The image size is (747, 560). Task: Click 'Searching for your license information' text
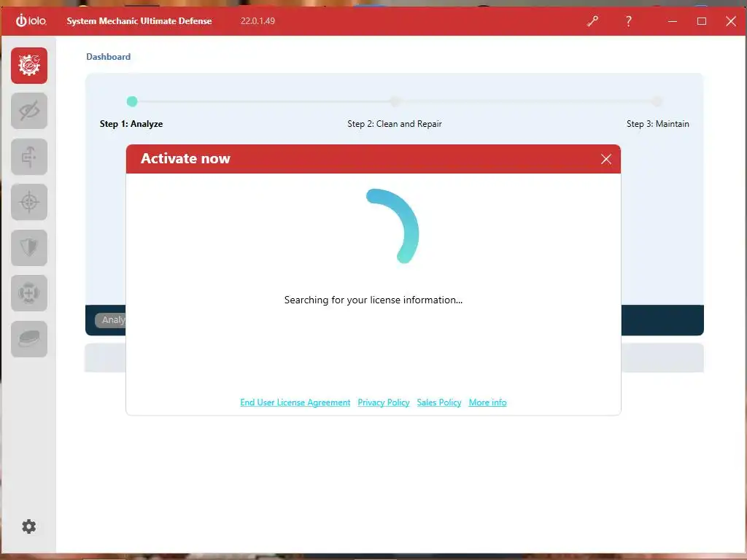coord(373,300)
